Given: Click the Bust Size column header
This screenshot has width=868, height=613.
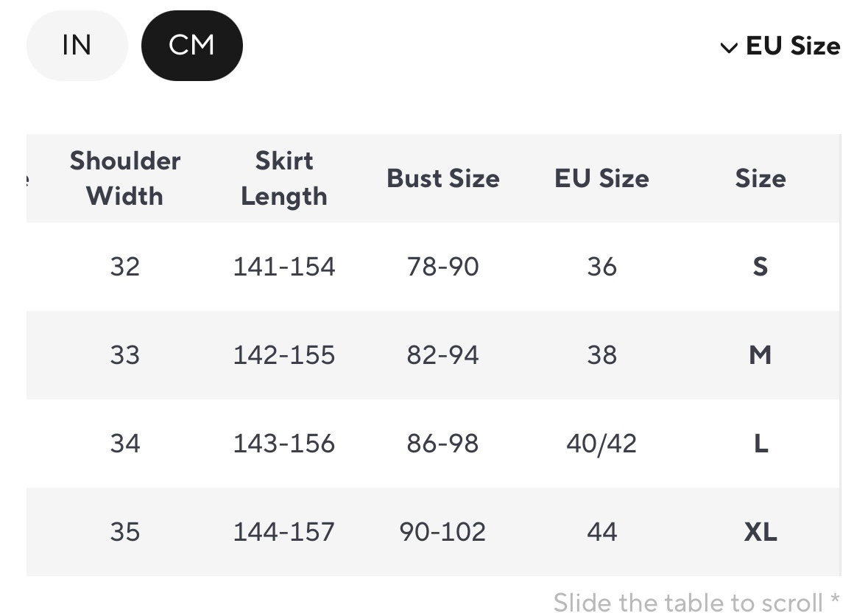Looking at the screenshot, I should (443, 178).
